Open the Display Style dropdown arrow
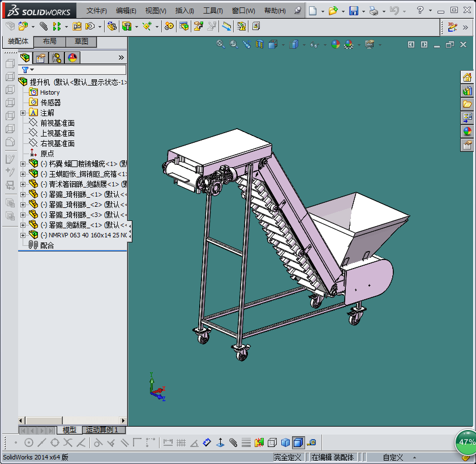The width and height of the screenshot is (476, 464). 304,45
